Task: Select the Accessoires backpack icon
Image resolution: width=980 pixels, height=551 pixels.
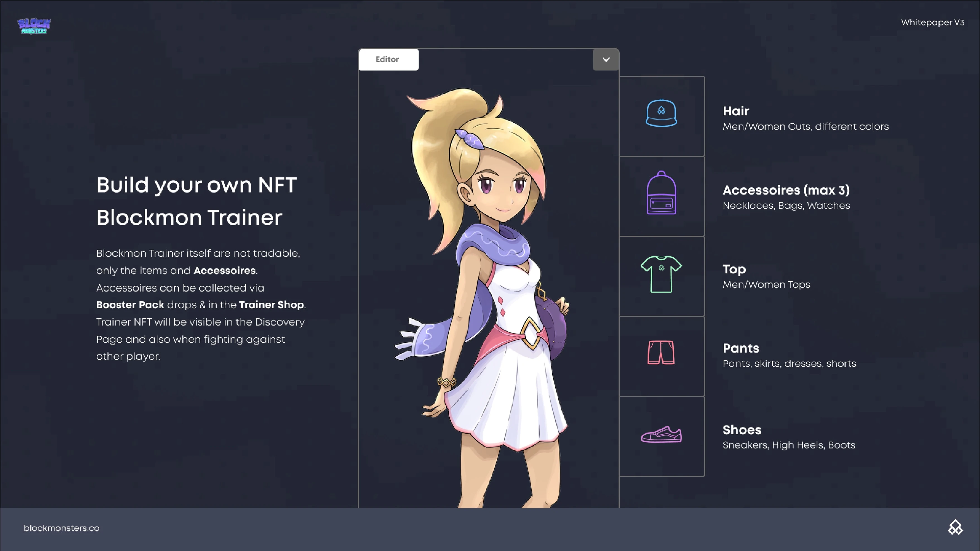Action: click(x=661, y=193)
